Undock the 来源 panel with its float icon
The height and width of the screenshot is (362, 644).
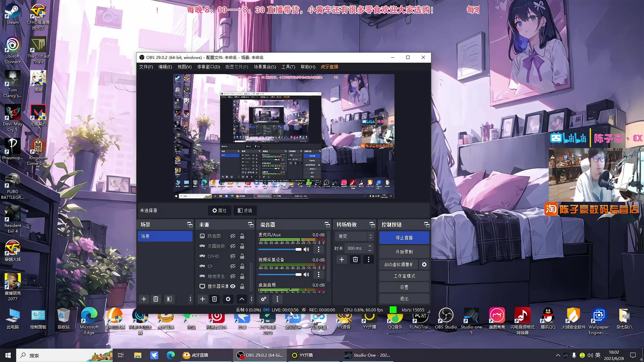251,225
